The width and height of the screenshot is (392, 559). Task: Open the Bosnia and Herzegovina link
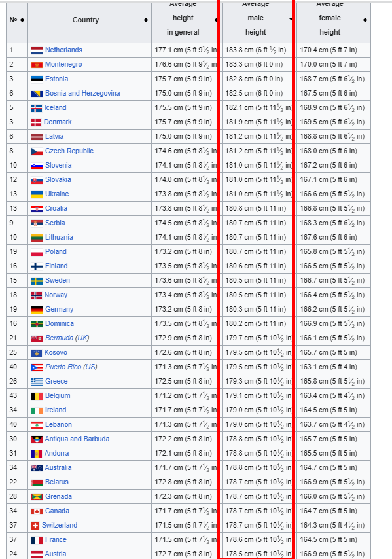[82, 94]
